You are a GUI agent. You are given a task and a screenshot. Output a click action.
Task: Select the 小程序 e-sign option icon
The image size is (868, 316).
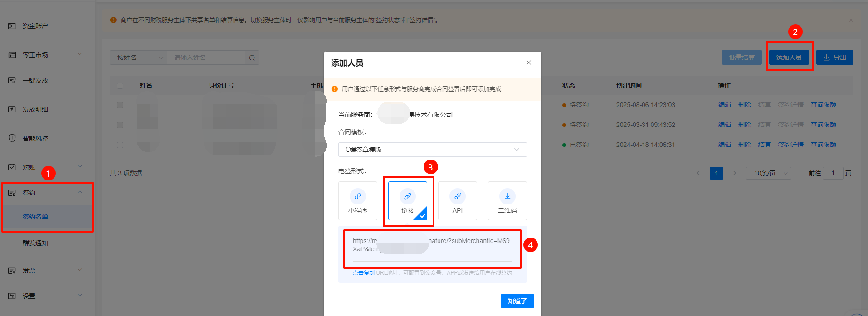click(x=357, y=196)
